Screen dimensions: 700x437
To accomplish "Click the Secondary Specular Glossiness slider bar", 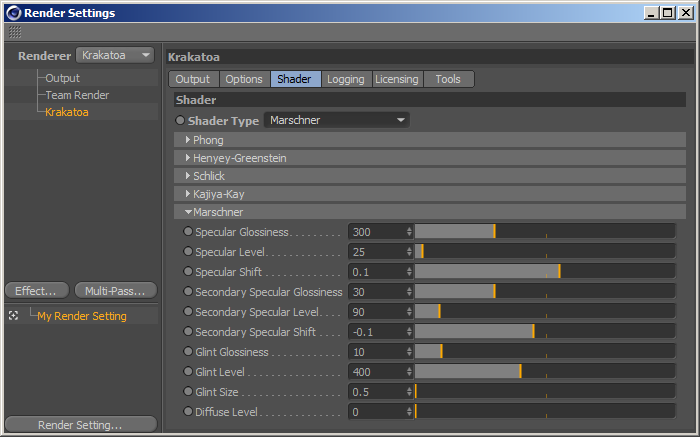I will tap(545, 292).
